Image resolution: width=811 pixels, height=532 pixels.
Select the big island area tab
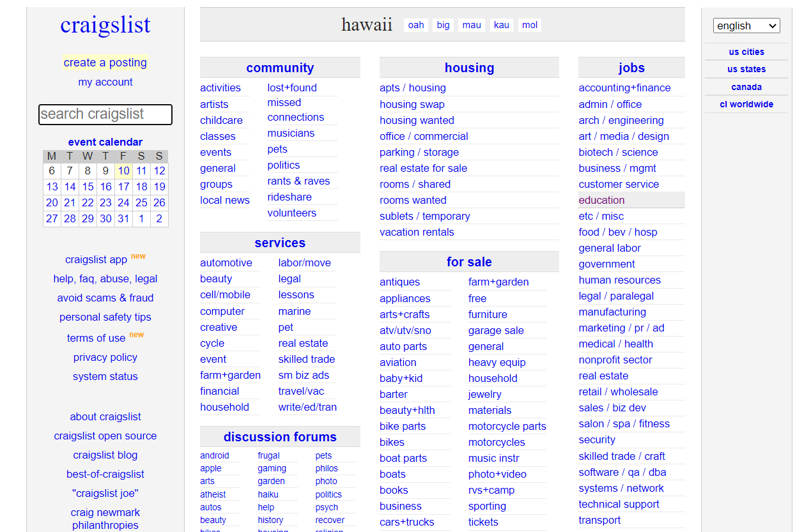point(444,25)
